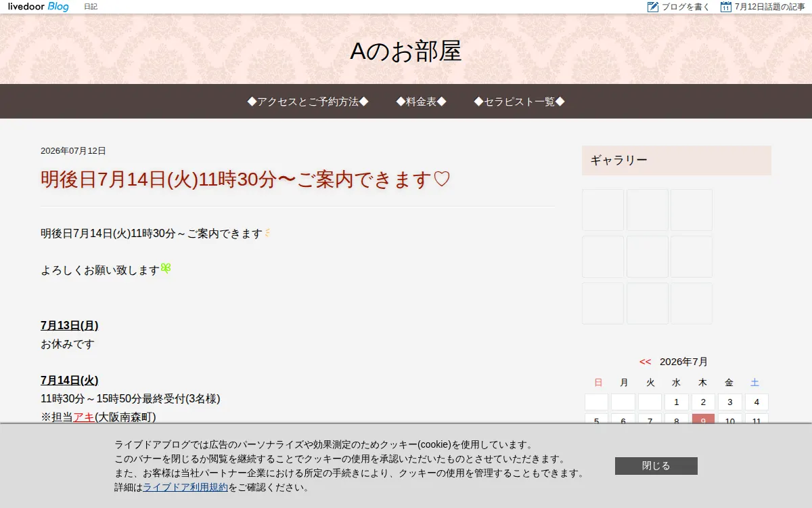The height and width of the screenshot is (508, 812).
Task: Open 7月12日話題の記事 link
Action: tap(770, 7)
